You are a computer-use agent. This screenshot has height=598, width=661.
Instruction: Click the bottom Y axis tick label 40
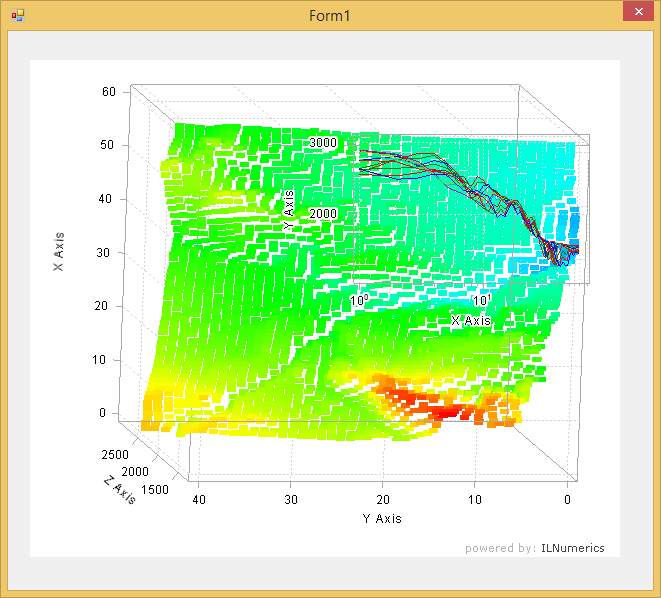[199, 500]
